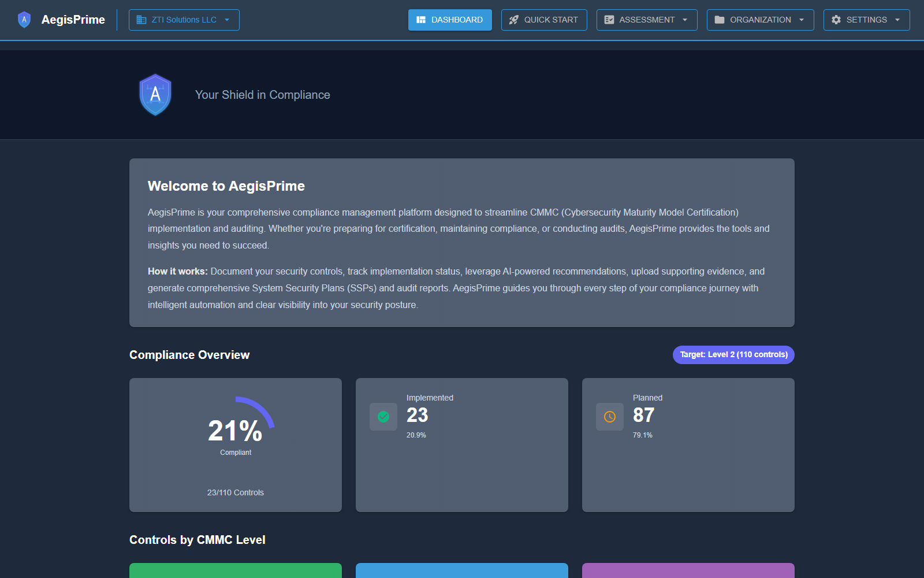Click the rocket icon on Quick Start
Image resolution: width=924 pixels, height=578 pixels.
(x=513, y=20)
